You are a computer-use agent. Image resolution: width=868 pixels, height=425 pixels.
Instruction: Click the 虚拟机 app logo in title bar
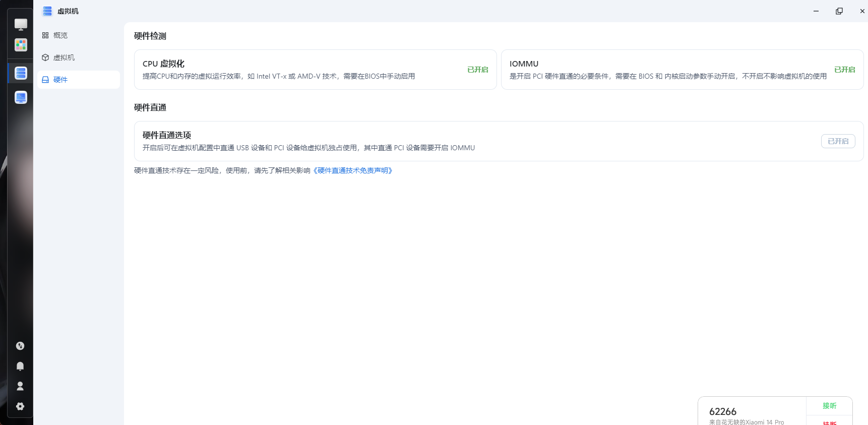(x=47, y=11)
